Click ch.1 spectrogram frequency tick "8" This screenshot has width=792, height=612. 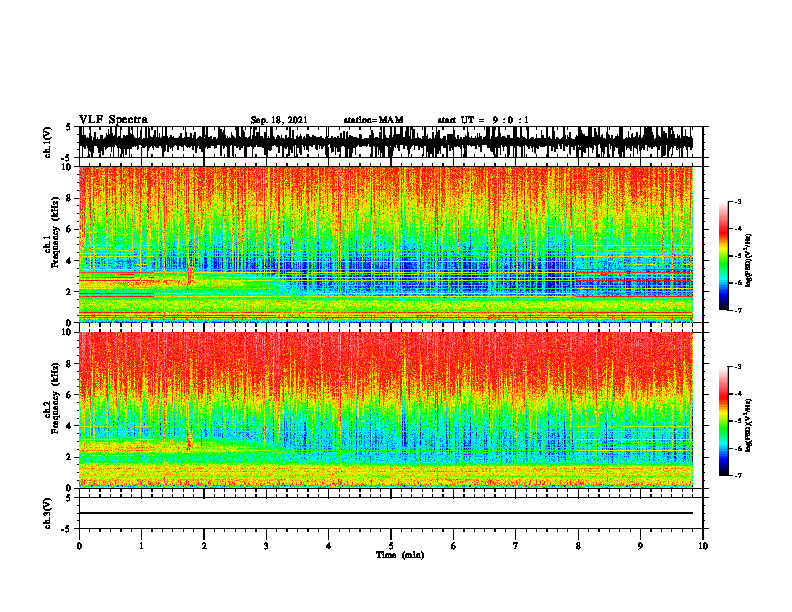71,198
